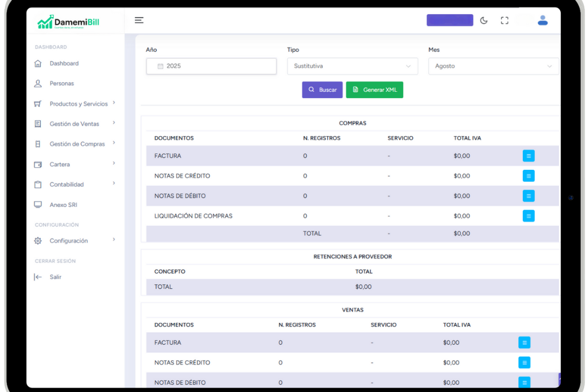
Task: Open the user profile avatar icon
Action: pos(542,21)
